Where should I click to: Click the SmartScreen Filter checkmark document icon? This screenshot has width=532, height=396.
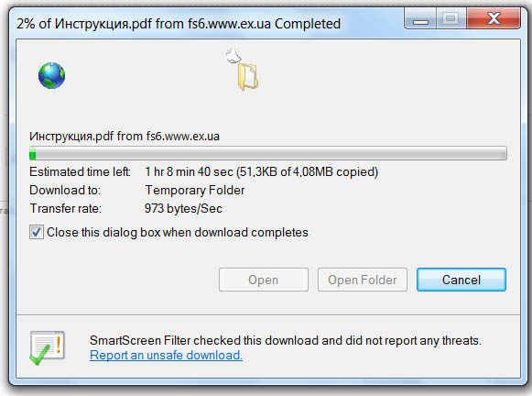47,348
